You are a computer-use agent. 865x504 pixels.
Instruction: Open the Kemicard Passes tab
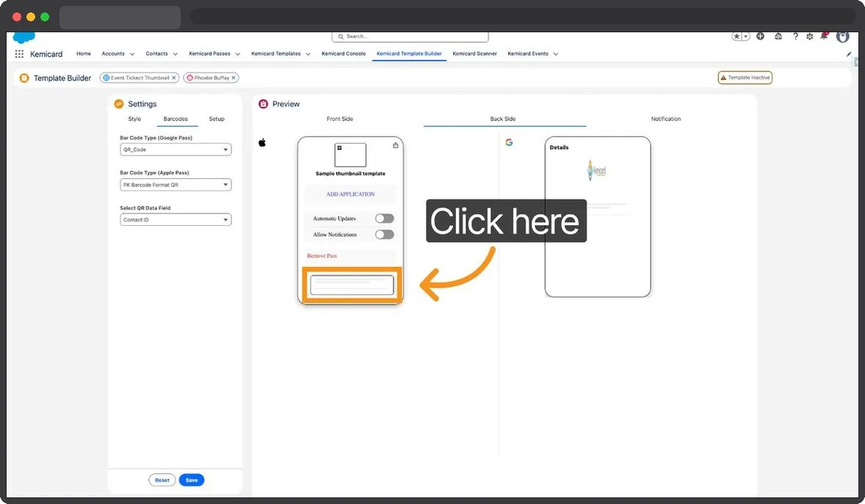209,54
